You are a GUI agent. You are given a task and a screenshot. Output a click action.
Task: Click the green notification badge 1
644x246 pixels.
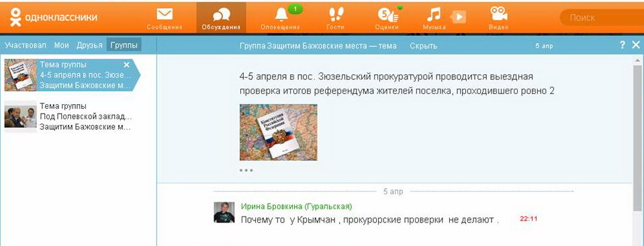coord(295,9)
